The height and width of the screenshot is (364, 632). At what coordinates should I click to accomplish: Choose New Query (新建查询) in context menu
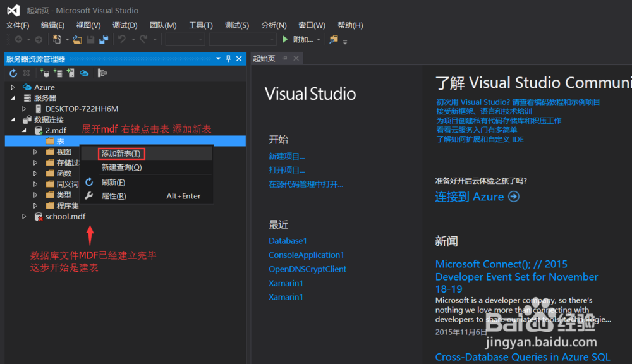[147, 167]
